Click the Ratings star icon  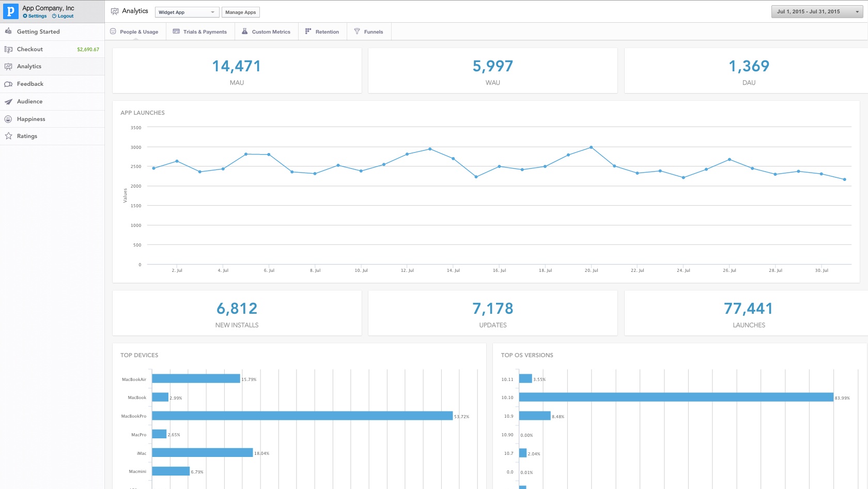tap(8, 136)
